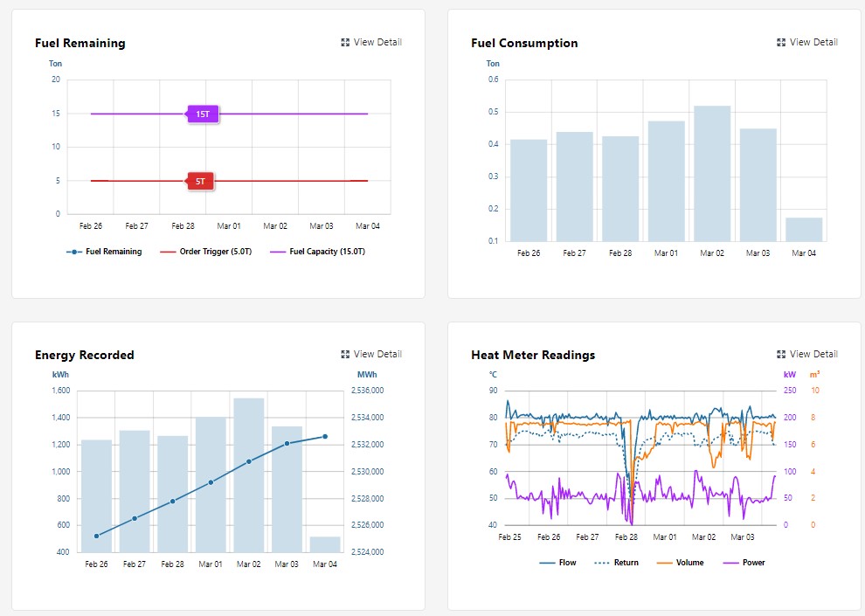The image size is (865, 616).
Task: Open View Detail for Heat Meter Readings
Action: [807, 354]
